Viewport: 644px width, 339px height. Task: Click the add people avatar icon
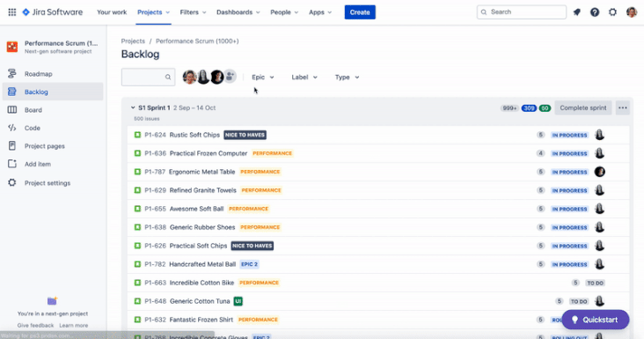pos(230,77)
